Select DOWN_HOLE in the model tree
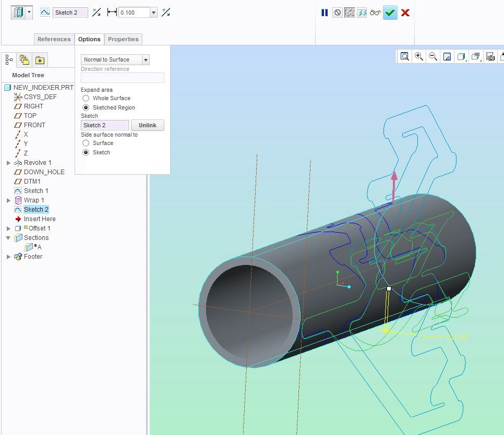Image resolution: width=504 pixels, height=435 pixels. tap(44, 172)
